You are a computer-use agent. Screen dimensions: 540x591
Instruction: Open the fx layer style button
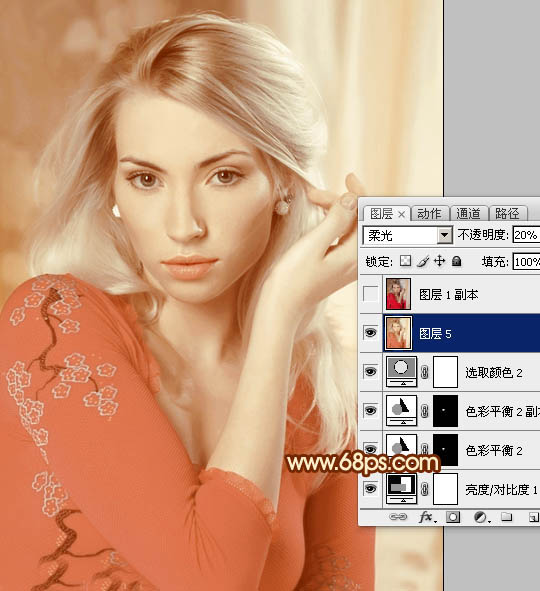(427, 517)
